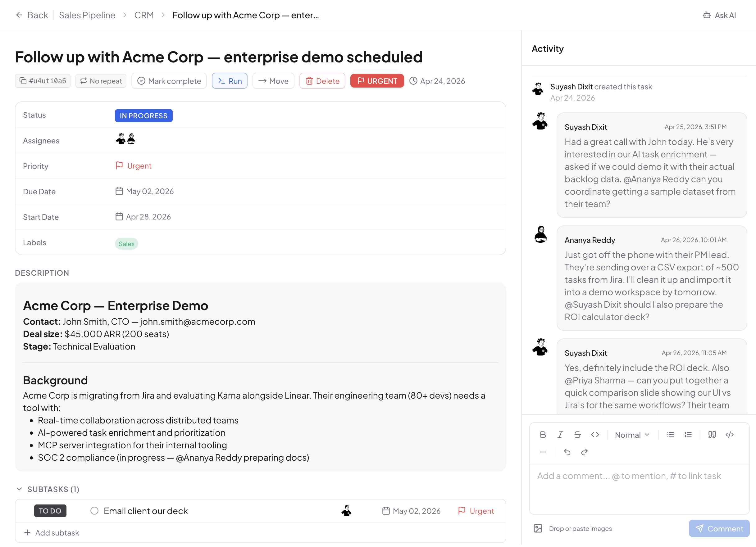Open the IN PROGRESS status selector
Screen dimensions: 756x547
144,115
